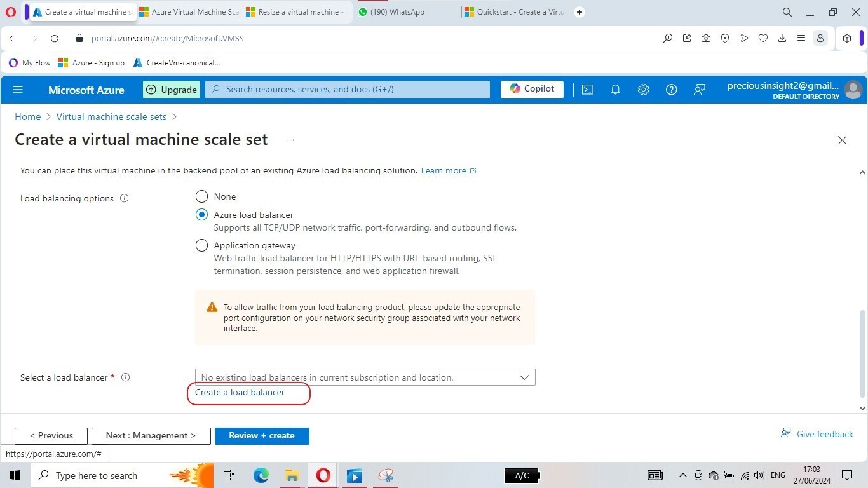Click the Windows taskbar search box

tap(121, 475)
